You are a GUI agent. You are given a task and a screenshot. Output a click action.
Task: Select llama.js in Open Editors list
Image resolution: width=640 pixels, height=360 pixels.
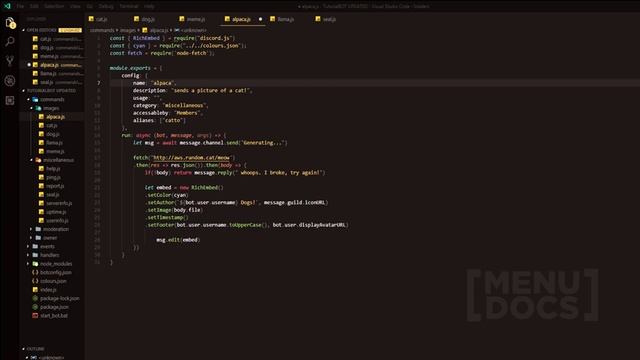click(52, 73)
